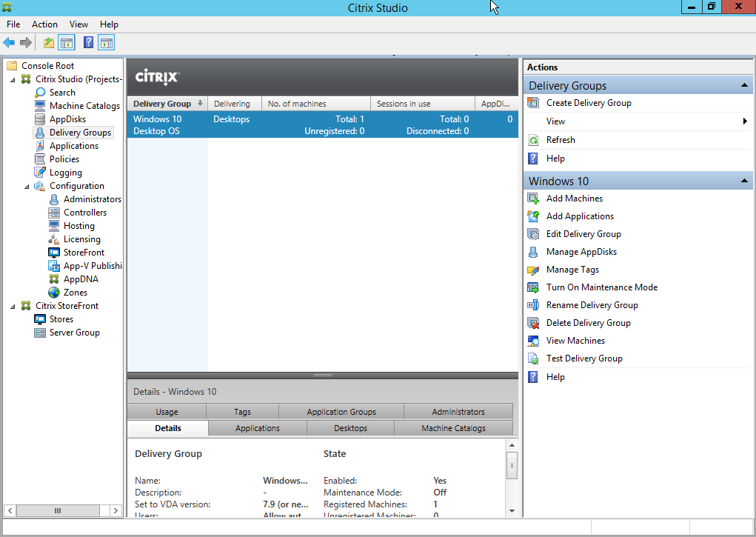Select the AppDisks node

(x=67, y=119)
